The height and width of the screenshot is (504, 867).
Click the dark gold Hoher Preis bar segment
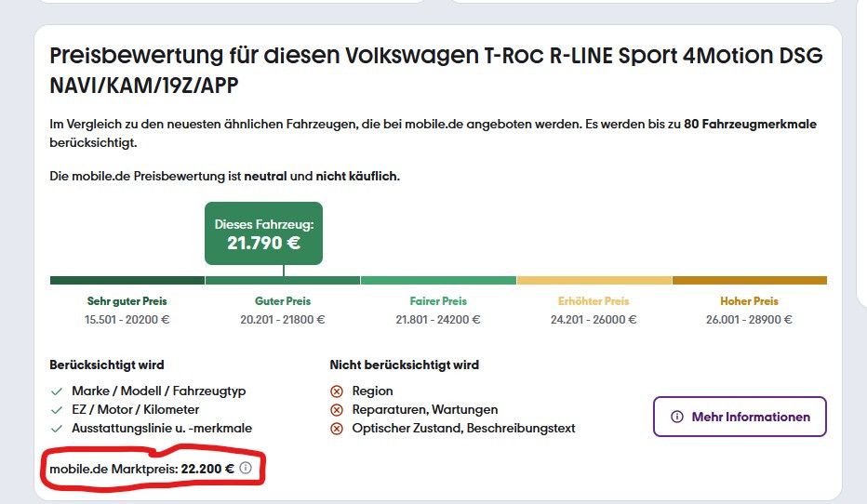coord(750,280)
